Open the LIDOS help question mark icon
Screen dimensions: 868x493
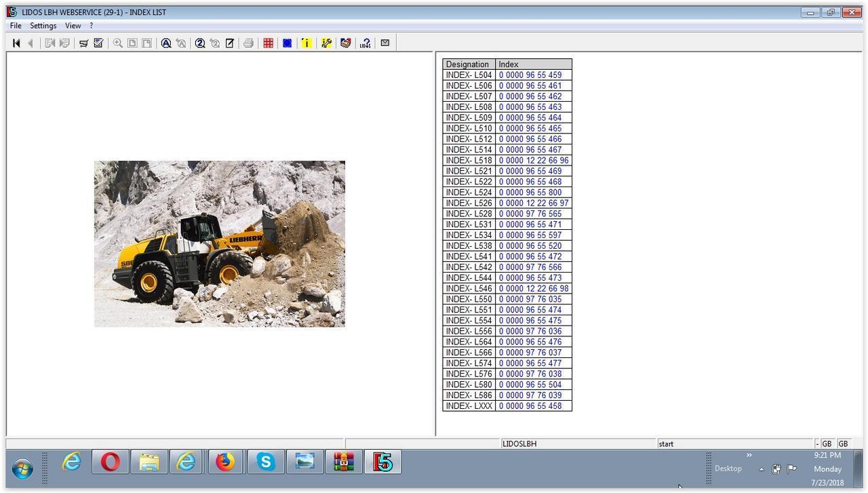coord(365,43)
